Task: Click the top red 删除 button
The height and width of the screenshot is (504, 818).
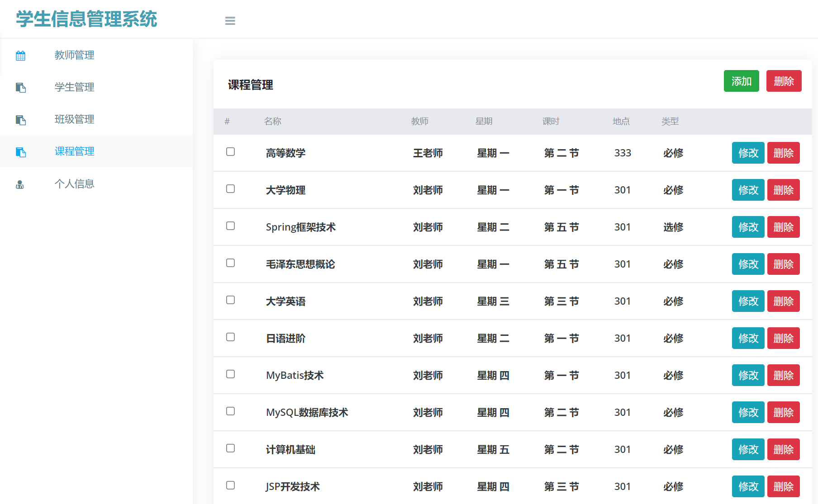Action: (784, 81)
